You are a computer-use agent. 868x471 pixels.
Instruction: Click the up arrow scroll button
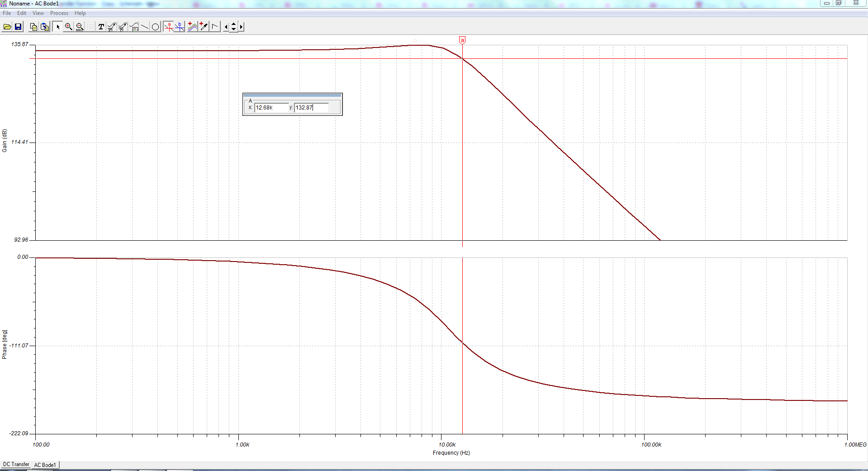[x=233, y=24]
